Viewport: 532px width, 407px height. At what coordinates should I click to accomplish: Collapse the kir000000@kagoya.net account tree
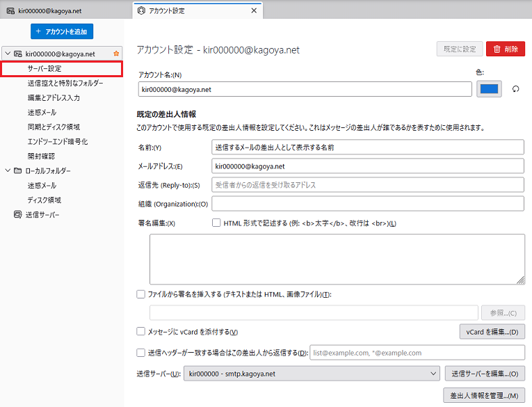pos(8,54)
